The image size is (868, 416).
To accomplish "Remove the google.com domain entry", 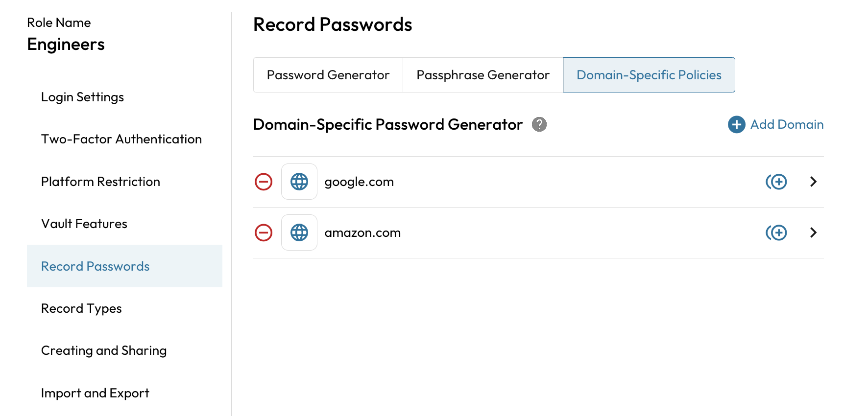I will pos(264,182).
